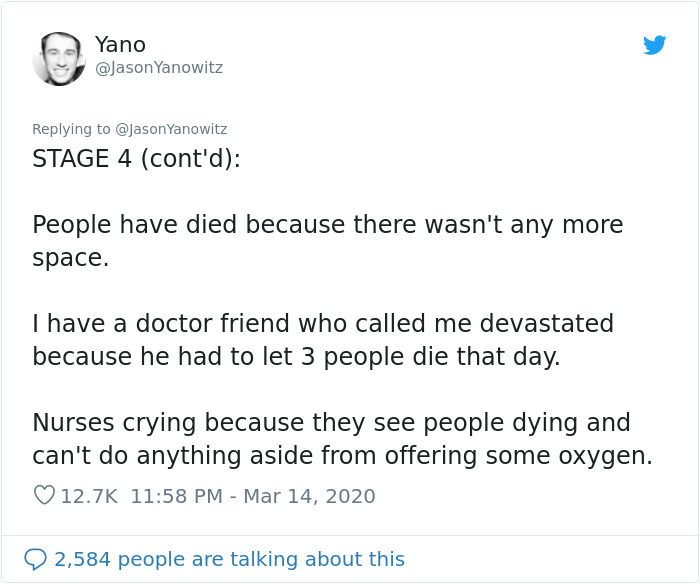Click the blue speech bubble icon

pyautogui.click(x=36, y=559)
